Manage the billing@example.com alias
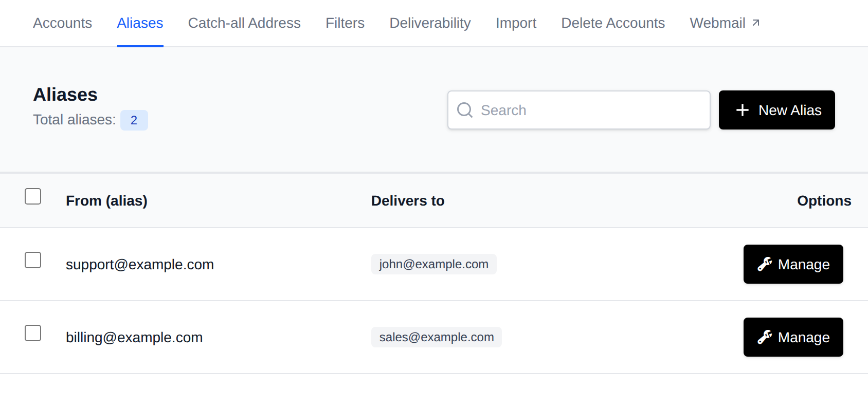The image size is (868, 407). 793,337
